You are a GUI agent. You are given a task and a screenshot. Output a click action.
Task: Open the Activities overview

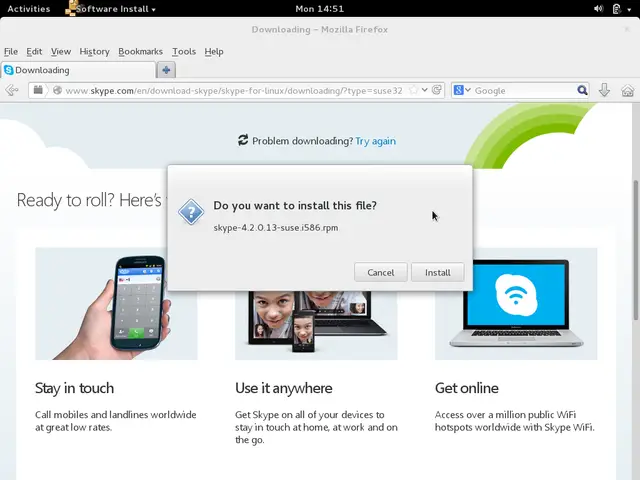[29, 9]
